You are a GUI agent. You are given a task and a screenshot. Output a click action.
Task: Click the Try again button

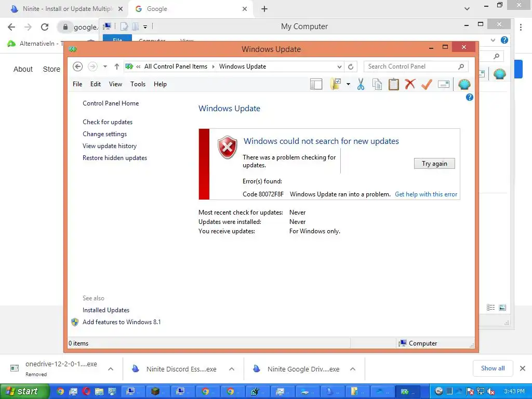[434, 164]
